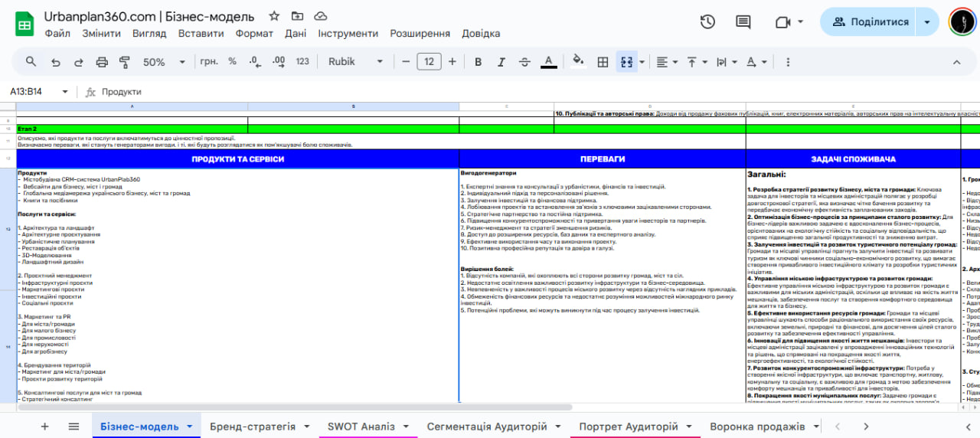Open the Формат menu
Screen dimensions: 980x438
(x=254, y=34)
